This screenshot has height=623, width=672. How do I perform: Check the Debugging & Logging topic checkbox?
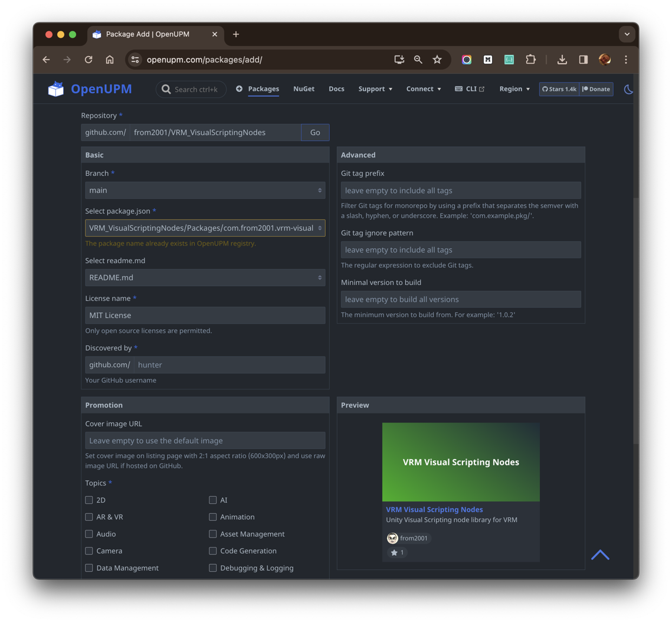coord(212,568)
